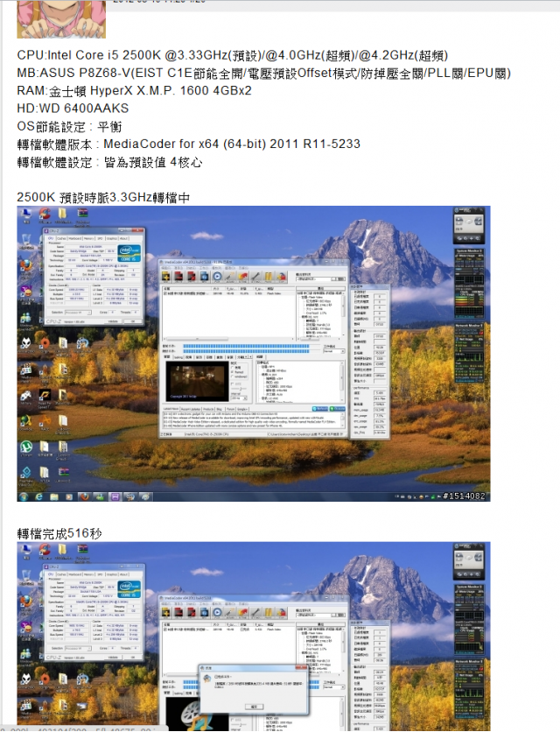This screenshot has width=560, height=732.
Task: Click the line 'HD:WD 6400AAKS'
Action: coord(73,109)
